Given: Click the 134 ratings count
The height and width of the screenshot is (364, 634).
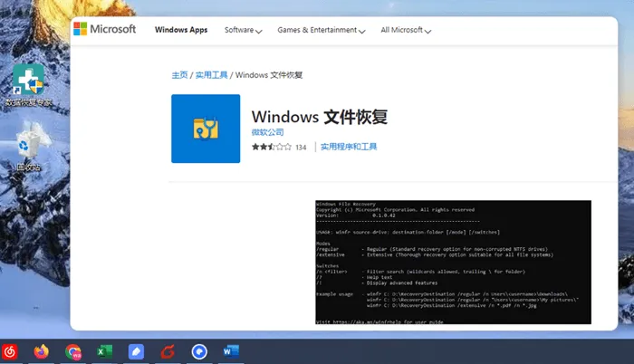Looking at the screenshot, I should 301,148.
